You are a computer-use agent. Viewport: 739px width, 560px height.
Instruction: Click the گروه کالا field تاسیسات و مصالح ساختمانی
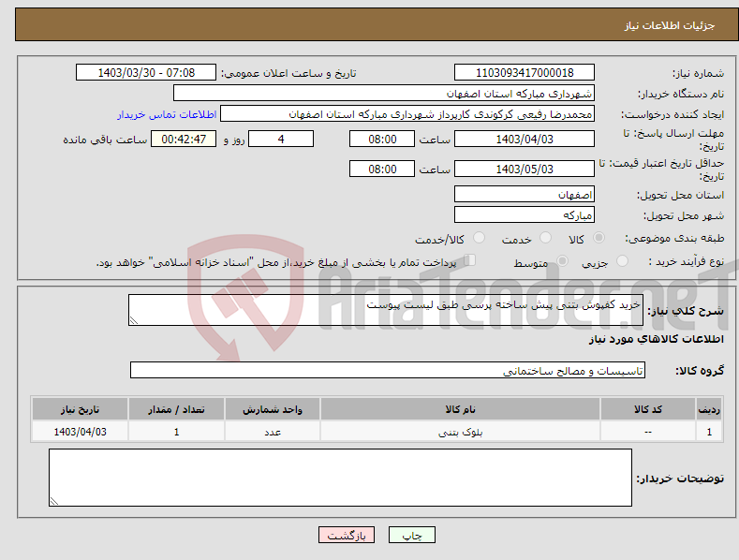tap(388, 370)
